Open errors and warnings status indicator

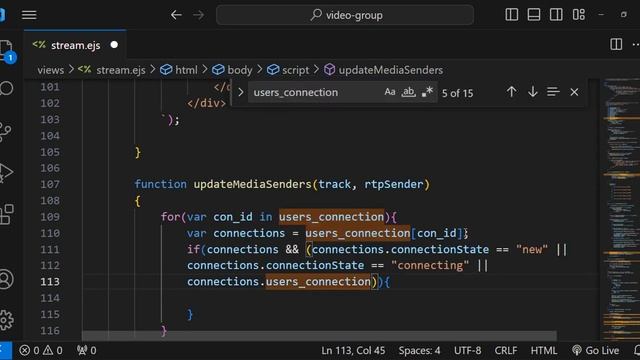tap(41, 351)
